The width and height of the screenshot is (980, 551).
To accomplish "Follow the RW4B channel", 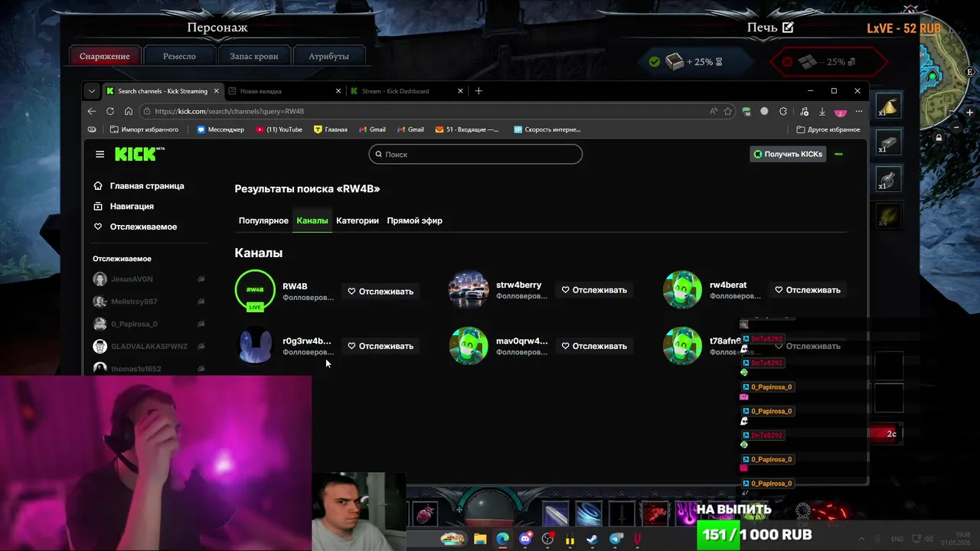I will (x=381, y=291).
